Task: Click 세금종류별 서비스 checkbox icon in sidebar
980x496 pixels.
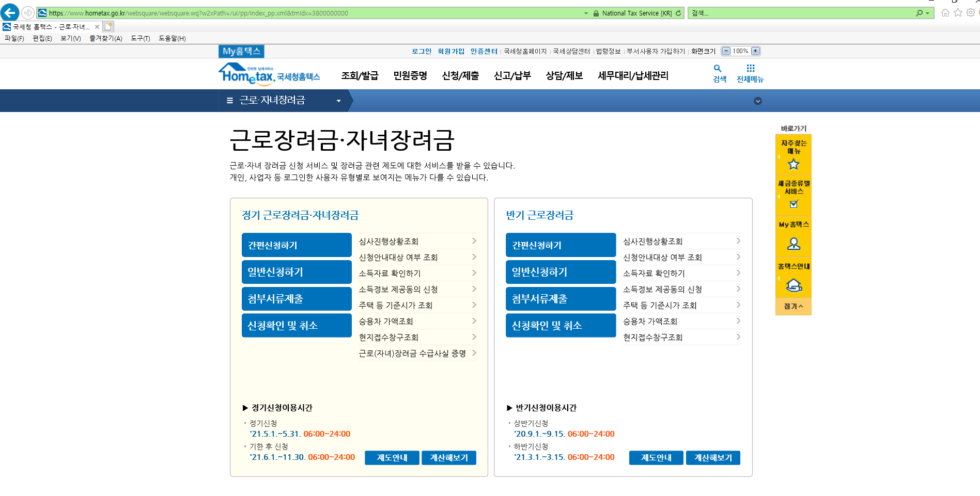Action: click(x=794, y=204)
